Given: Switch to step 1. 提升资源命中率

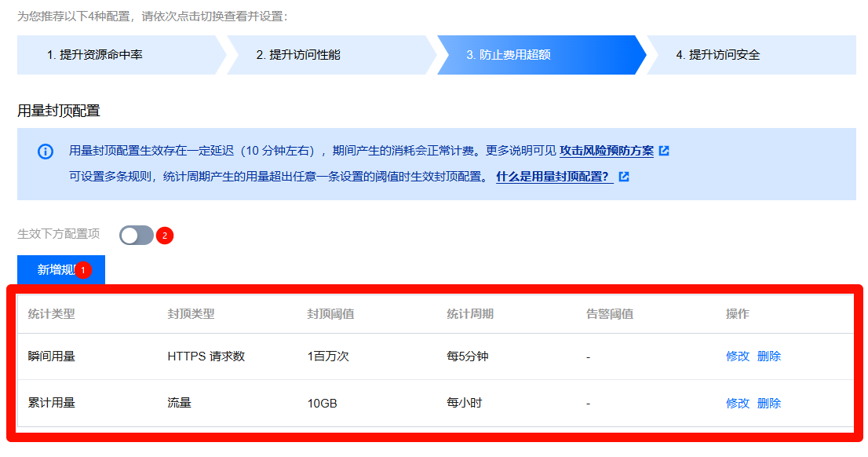Looking at the screenshot, I should (x=118, y=55).
